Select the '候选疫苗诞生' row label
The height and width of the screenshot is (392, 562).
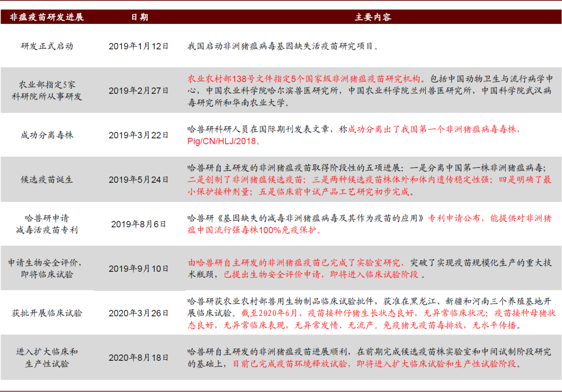click(47, 179)
